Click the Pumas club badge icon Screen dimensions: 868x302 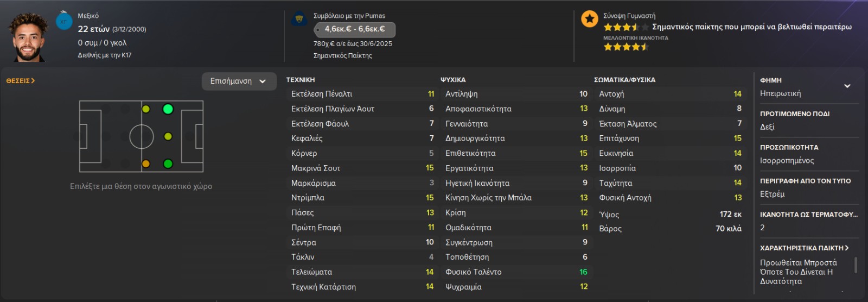pyautogui.click(x=299, y=19)
